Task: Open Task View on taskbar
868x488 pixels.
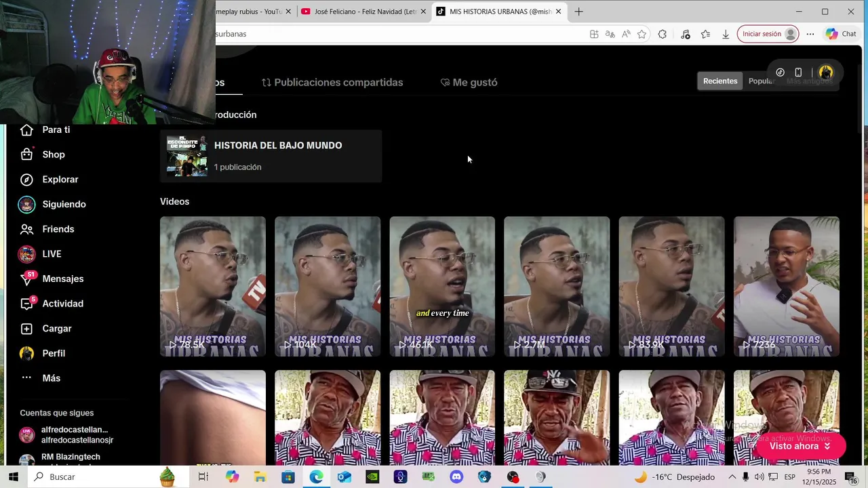Action: (x=203, y=476)
